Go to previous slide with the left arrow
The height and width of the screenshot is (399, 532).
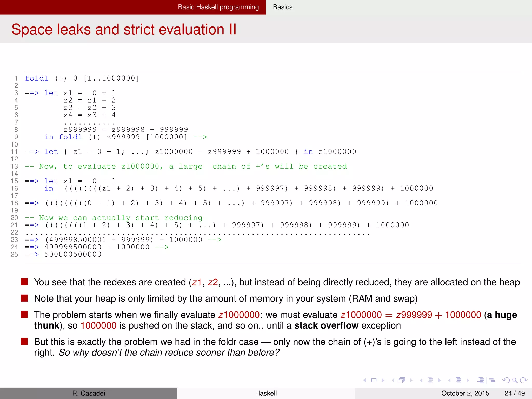[365, 380]
